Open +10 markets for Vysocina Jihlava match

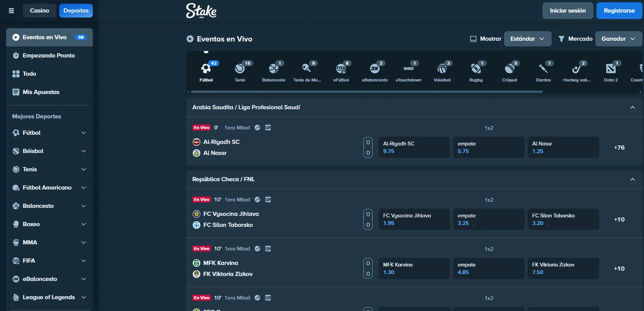coord(619,219)
